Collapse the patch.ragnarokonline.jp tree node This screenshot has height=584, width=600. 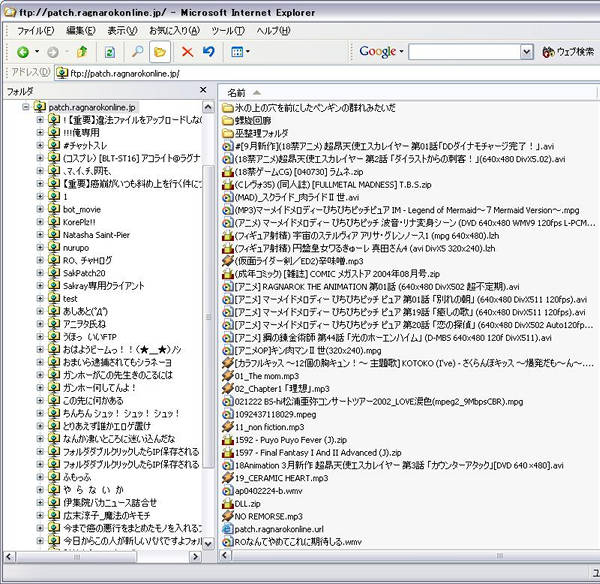click(27, 107)
